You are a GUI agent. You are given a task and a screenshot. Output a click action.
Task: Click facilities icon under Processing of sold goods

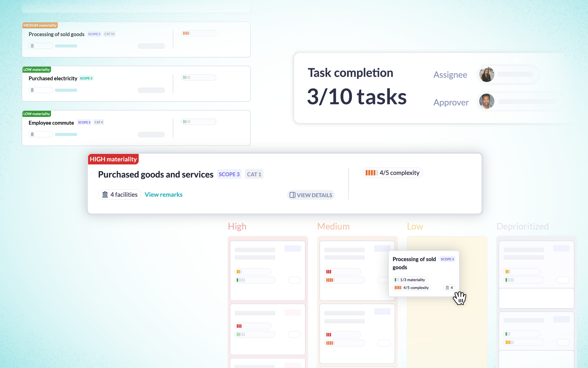[32, 46]
